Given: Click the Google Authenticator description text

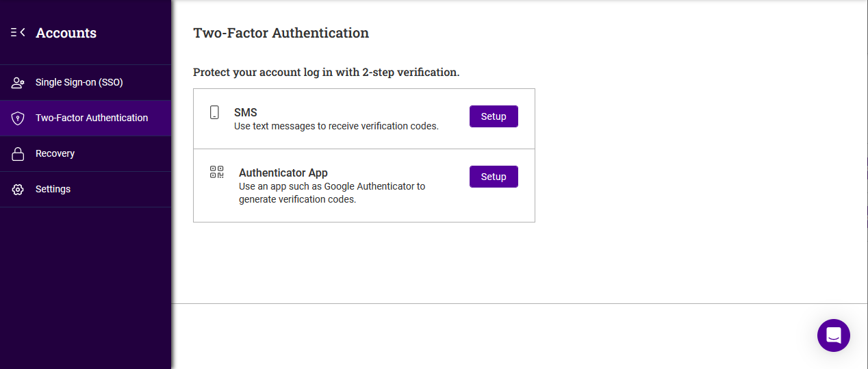Looking at the screenshot, I should click(x=332, y=192).
